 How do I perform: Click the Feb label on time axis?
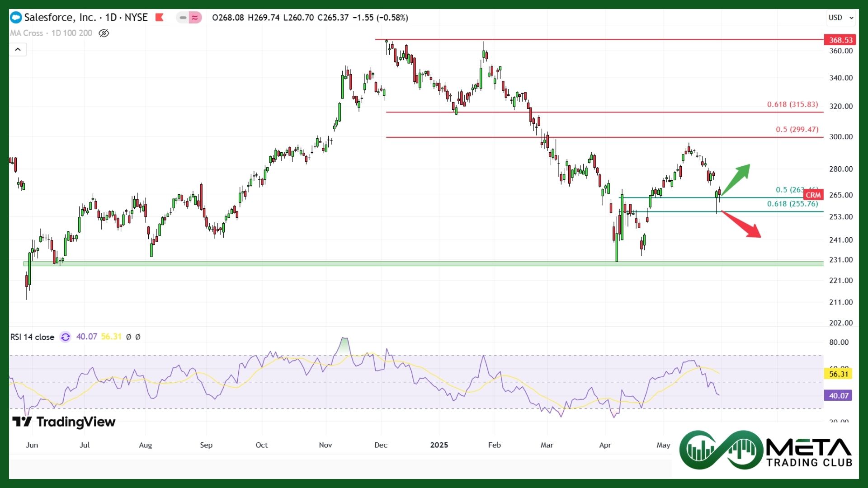coord(495,445)
